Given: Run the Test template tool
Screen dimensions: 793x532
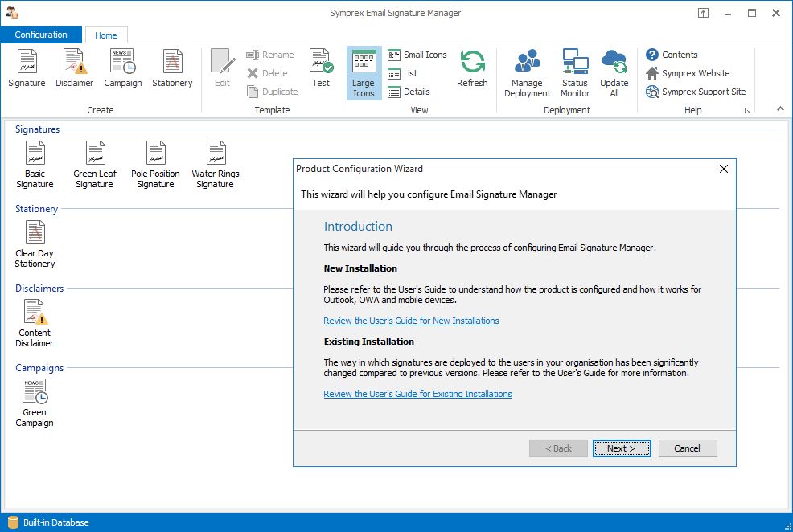Looking at the screenshot, I should coord(321,68).
